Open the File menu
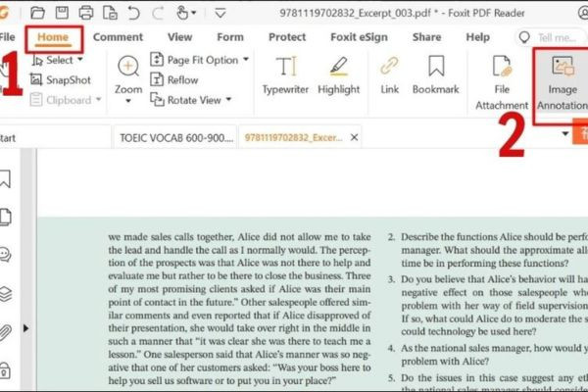The height and width of the screenshot is (392, 588). click(8, 37)
